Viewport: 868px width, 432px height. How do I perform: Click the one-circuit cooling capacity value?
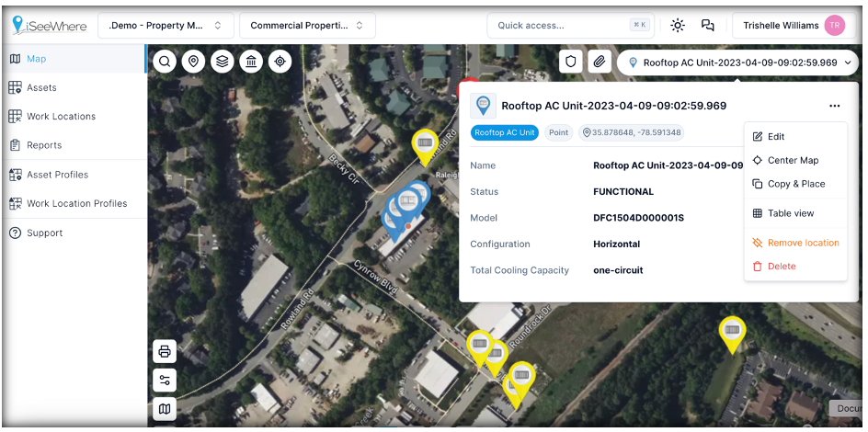(x=618, y=270)
